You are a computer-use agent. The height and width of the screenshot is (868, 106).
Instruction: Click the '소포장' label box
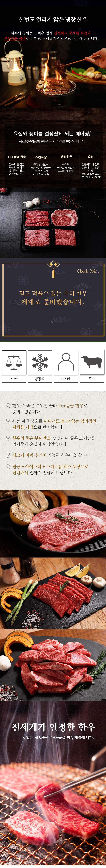pos(66,379)
